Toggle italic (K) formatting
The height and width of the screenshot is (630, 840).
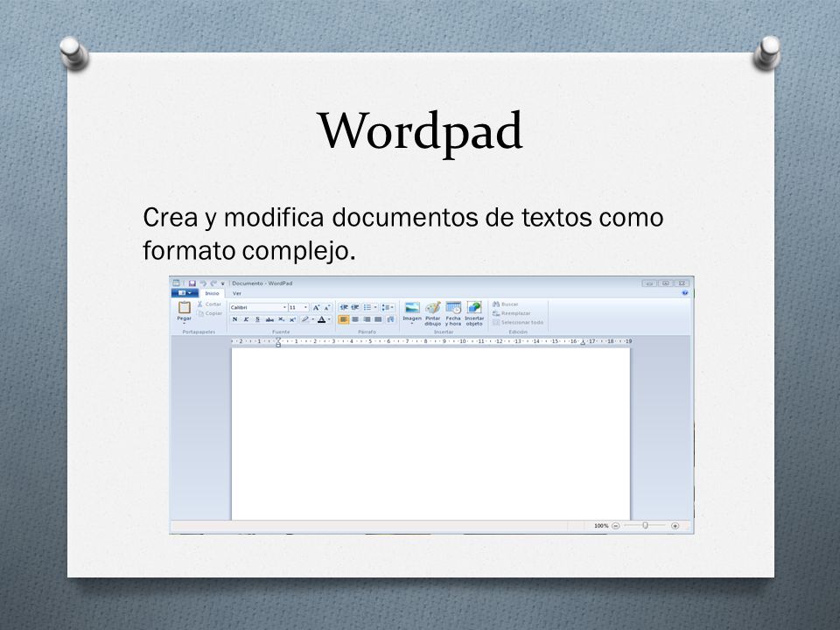coord(246,319)
